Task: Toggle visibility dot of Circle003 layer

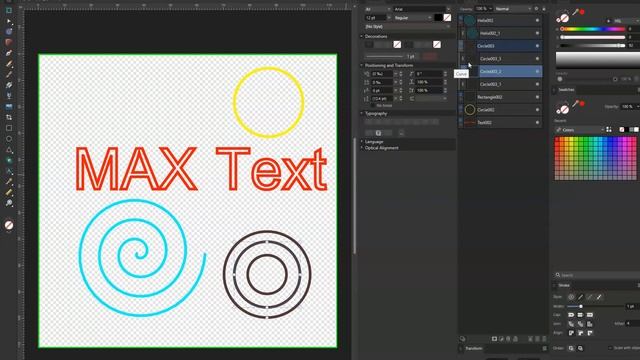Action: coord(537,46)
